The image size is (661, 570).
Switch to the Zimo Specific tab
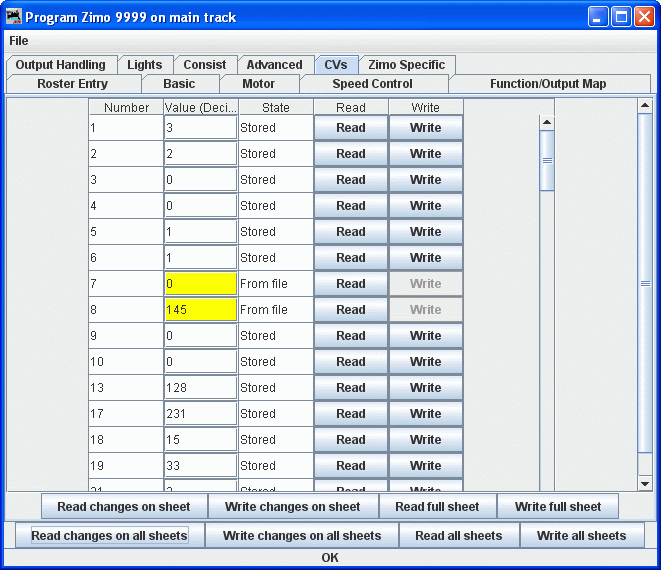coord(406,65)
